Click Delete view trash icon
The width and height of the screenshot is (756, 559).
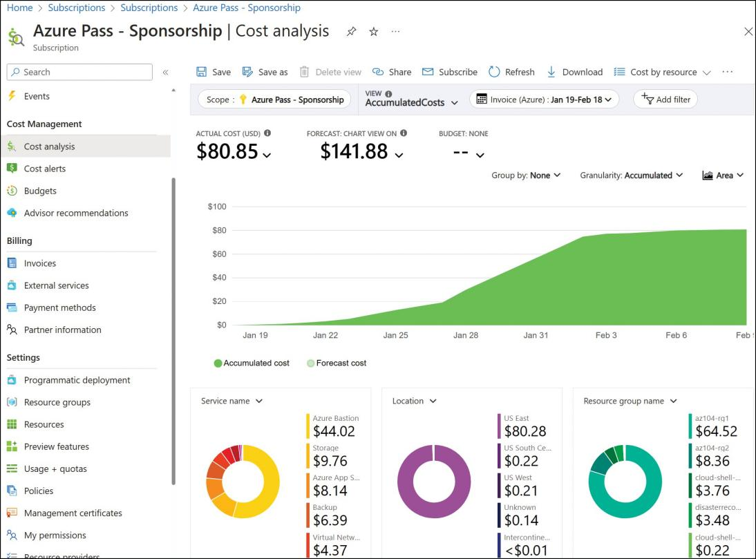[304, 72]
